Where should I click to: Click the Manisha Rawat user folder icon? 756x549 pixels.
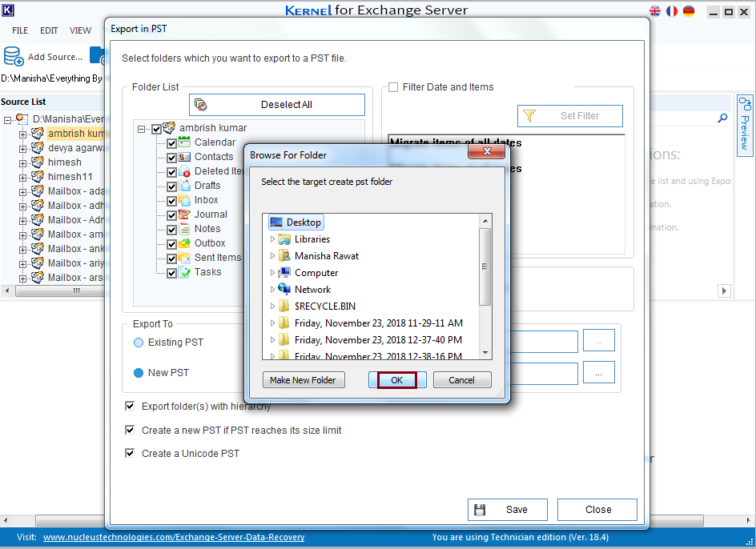(284, 256)
